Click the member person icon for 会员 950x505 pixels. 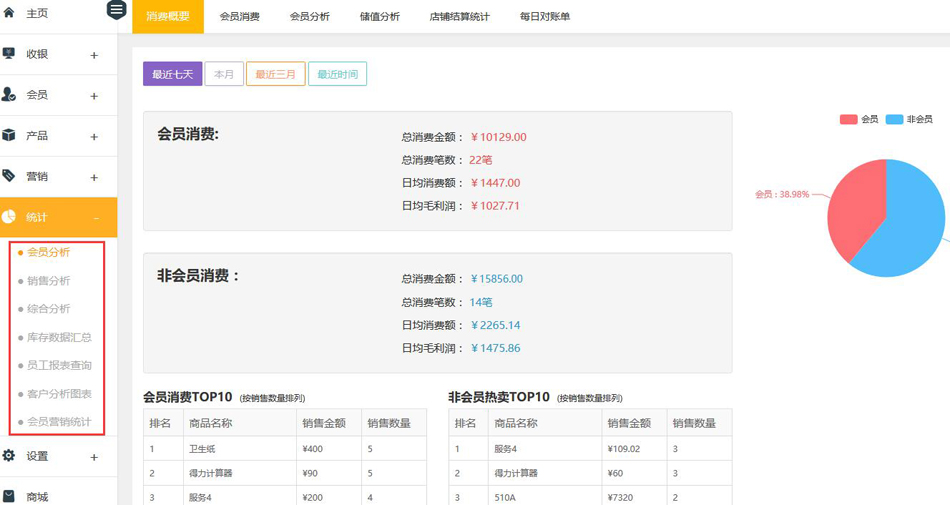click(10, 95)
